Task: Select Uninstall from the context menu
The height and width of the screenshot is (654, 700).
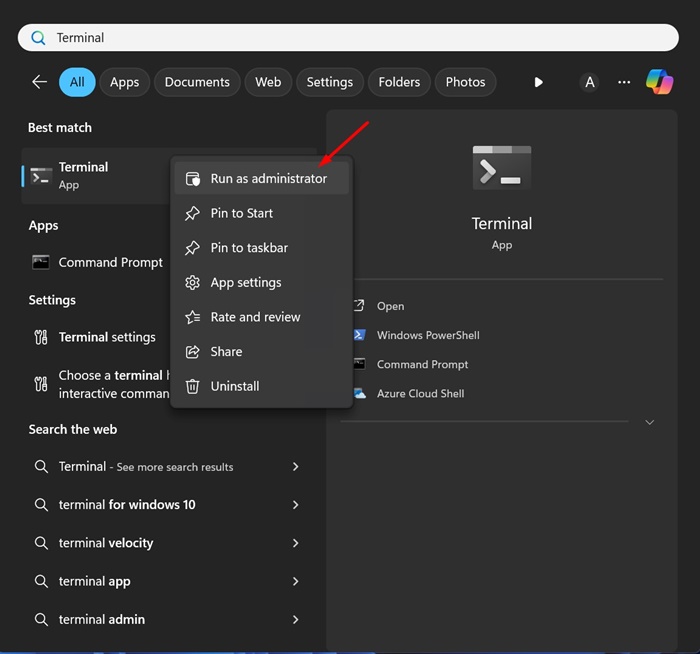Action: pos(234,386)
